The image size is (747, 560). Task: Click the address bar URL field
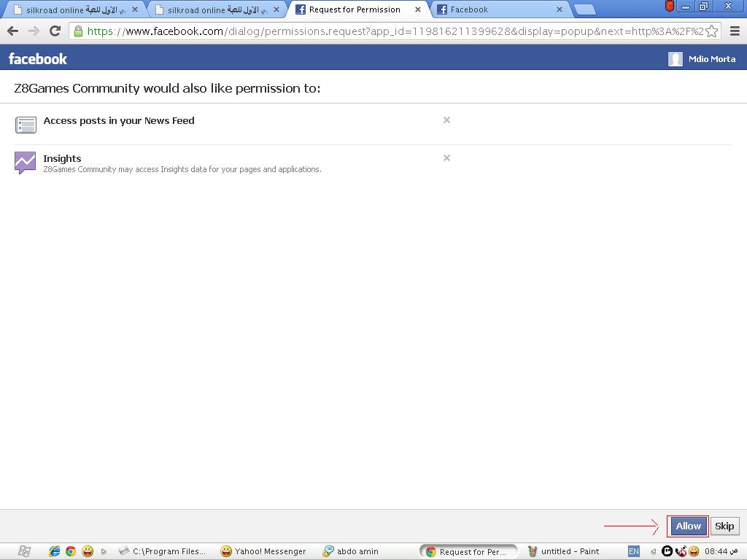pyautogui.click(x=395, y=31)
